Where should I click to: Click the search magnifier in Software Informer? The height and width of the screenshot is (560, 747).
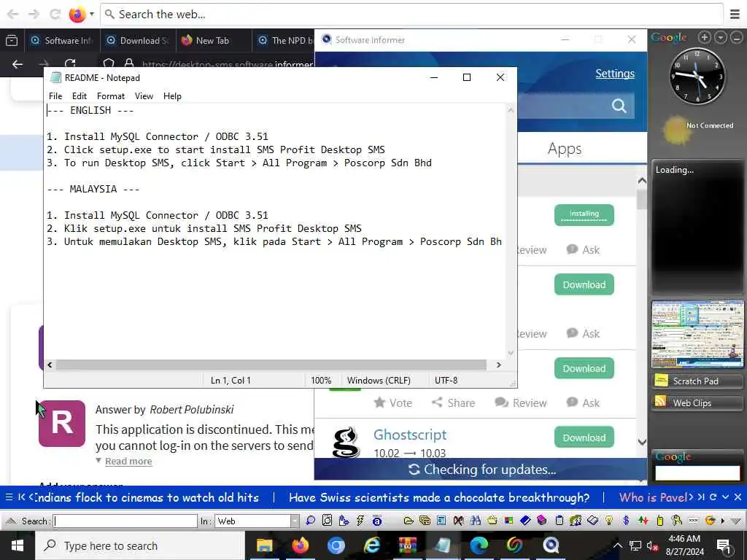(619, 105)
